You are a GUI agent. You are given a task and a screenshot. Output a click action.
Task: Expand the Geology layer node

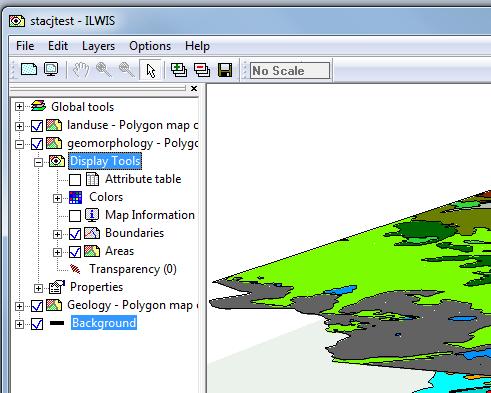tap(19, 306)
